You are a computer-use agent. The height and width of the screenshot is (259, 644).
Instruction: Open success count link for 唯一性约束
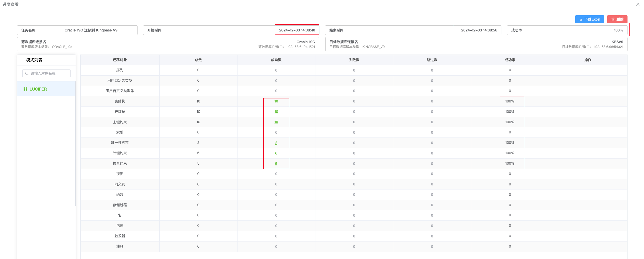point(276,143)
